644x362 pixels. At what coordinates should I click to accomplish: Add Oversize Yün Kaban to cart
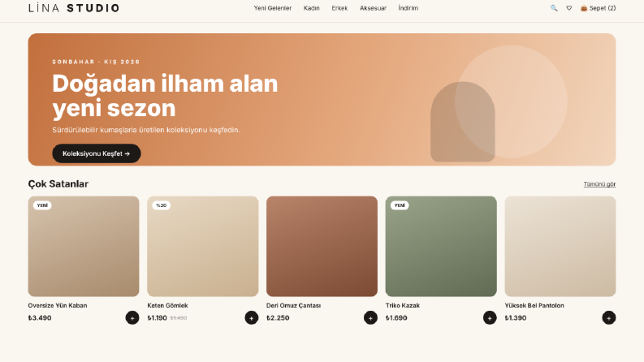pos(132,317)
